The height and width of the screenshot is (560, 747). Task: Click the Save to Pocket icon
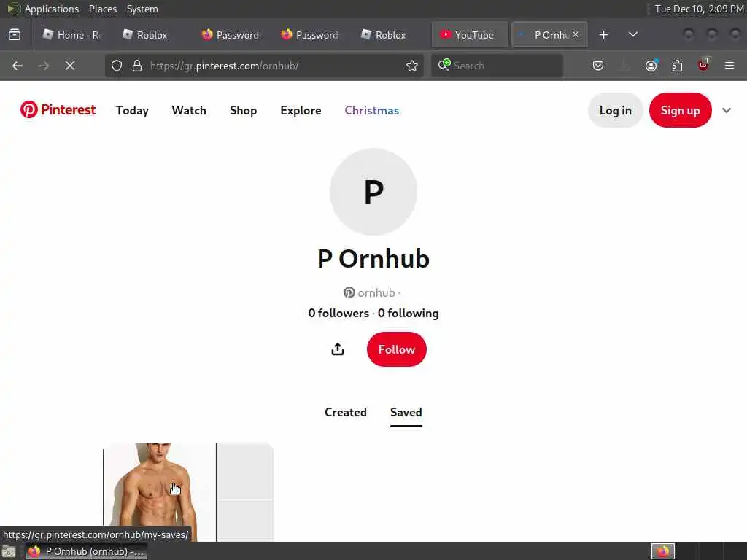(598, 66)
